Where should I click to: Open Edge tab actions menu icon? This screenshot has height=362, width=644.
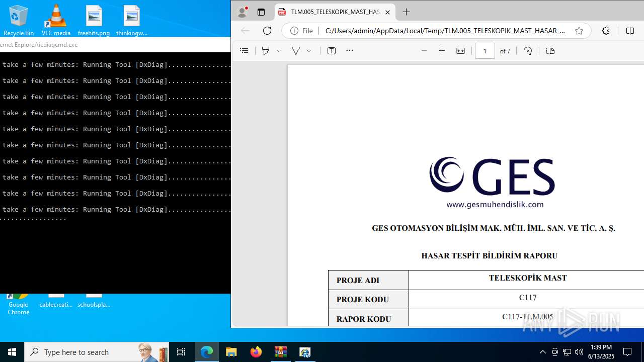261,12
